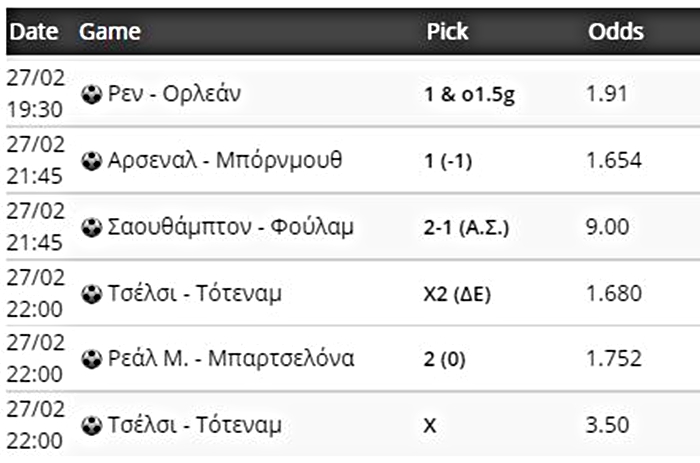Sort by the Odds column header

point(615,32)
